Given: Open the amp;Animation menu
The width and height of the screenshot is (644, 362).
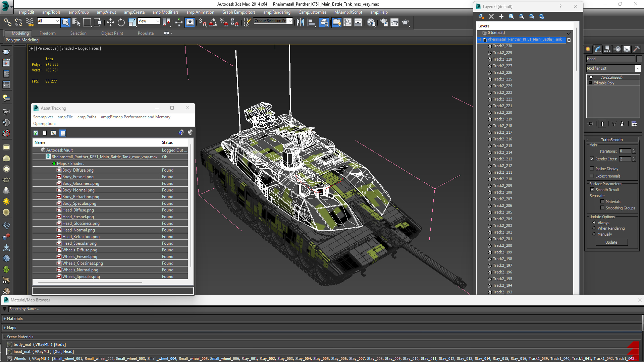Looking at the screenshot, I should [x=200, y=12].
